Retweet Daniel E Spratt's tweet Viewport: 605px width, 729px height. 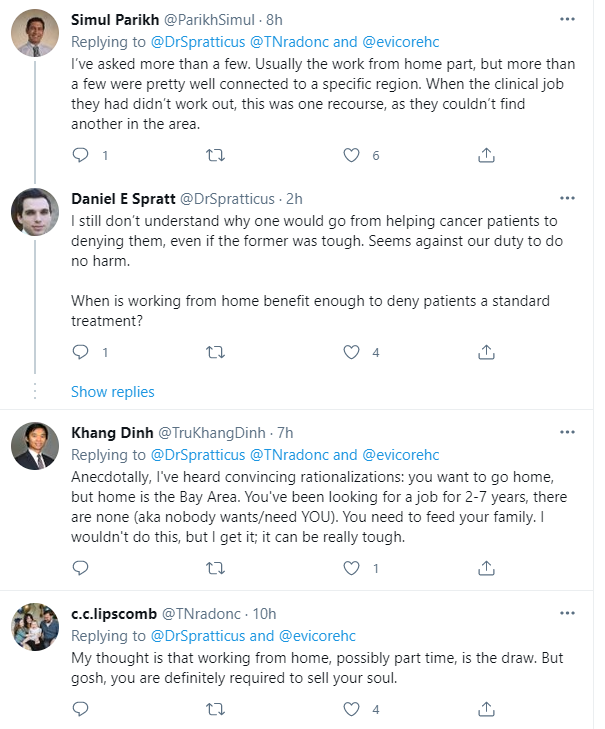(214, 352)
